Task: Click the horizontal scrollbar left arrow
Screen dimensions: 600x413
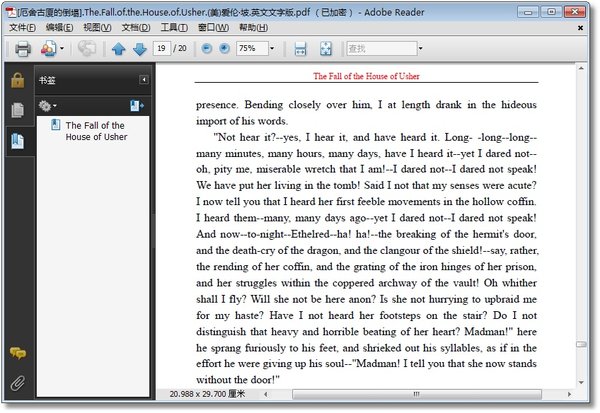Action: (x=266, y=394)
